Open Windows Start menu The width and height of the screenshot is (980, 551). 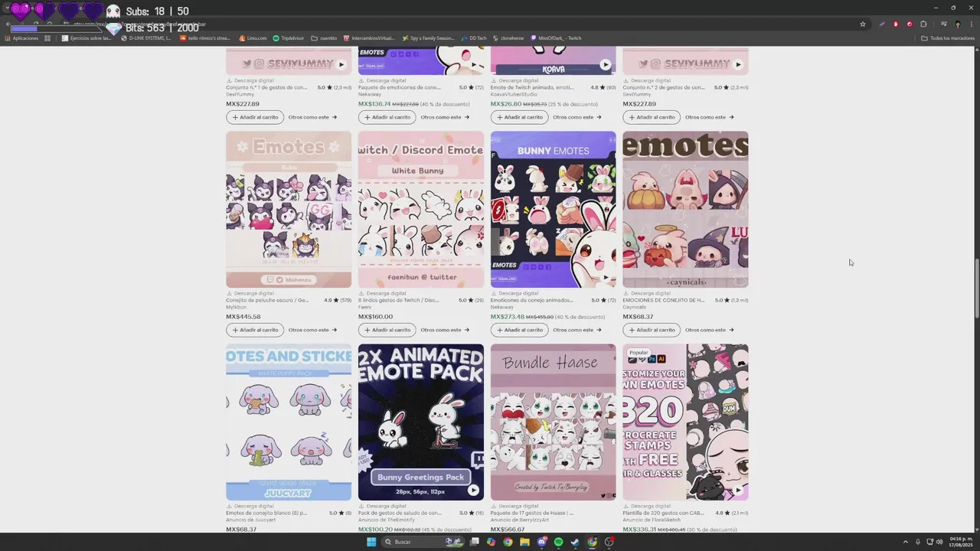(x=371, y=542)
